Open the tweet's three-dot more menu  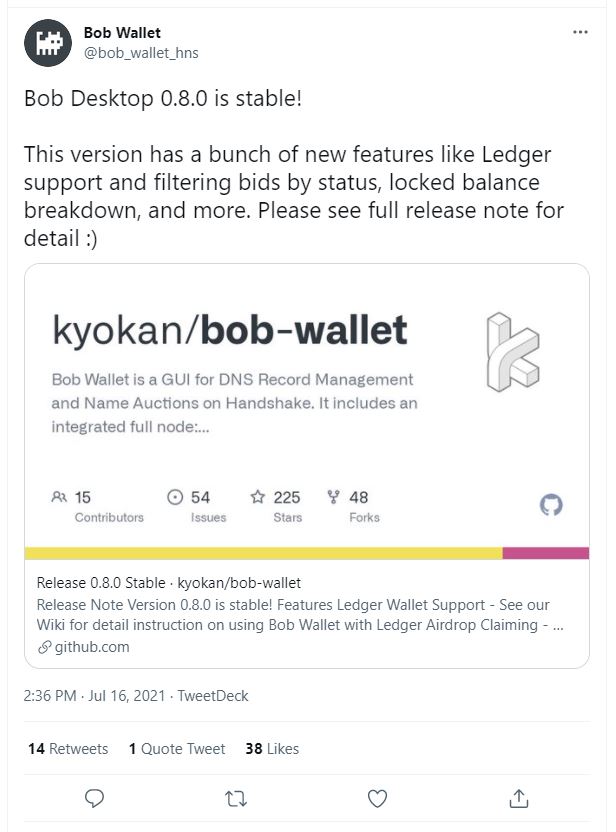580,33
